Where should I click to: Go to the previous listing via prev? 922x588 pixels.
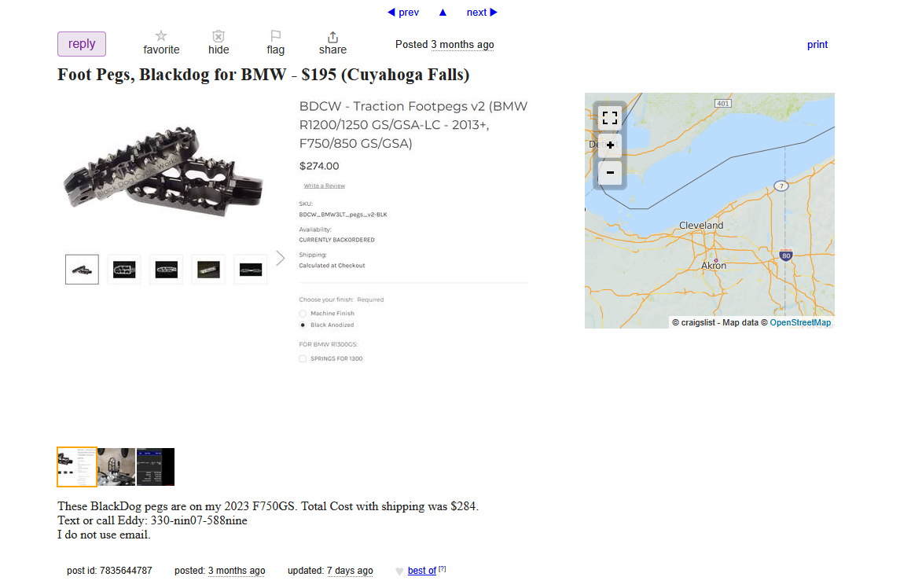403,13
